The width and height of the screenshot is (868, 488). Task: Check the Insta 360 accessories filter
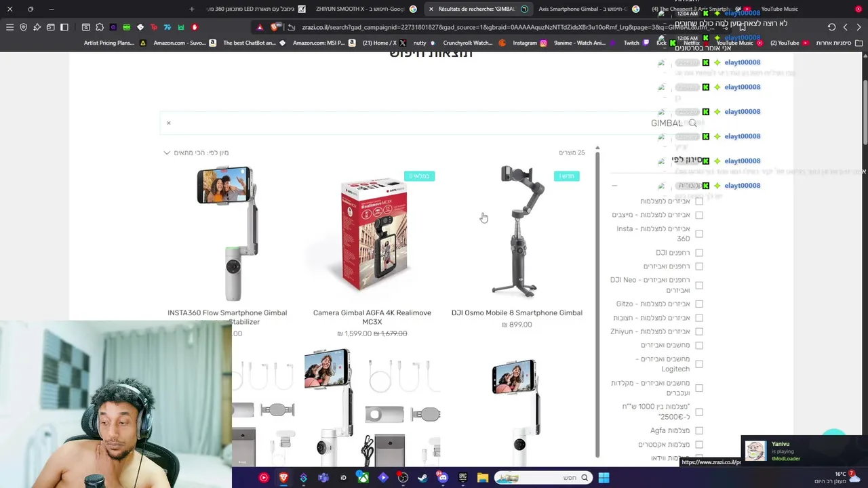(699, 234)
